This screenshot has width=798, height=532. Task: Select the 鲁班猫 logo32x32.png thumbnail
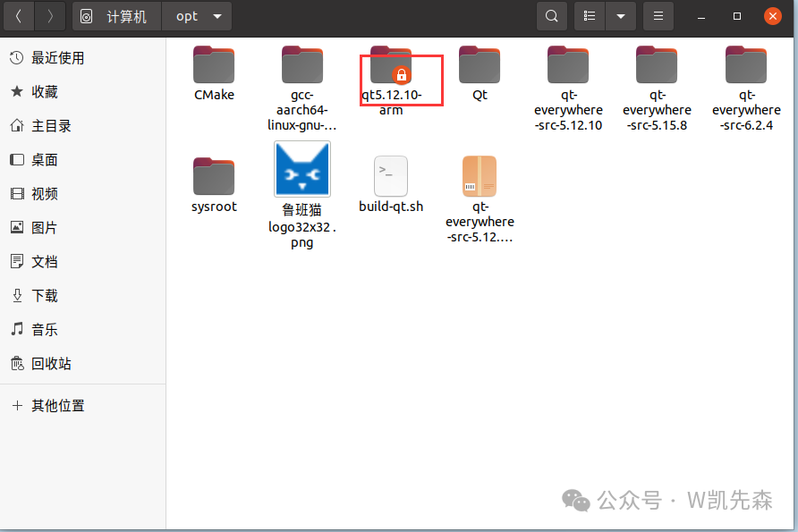pos(302,169)
